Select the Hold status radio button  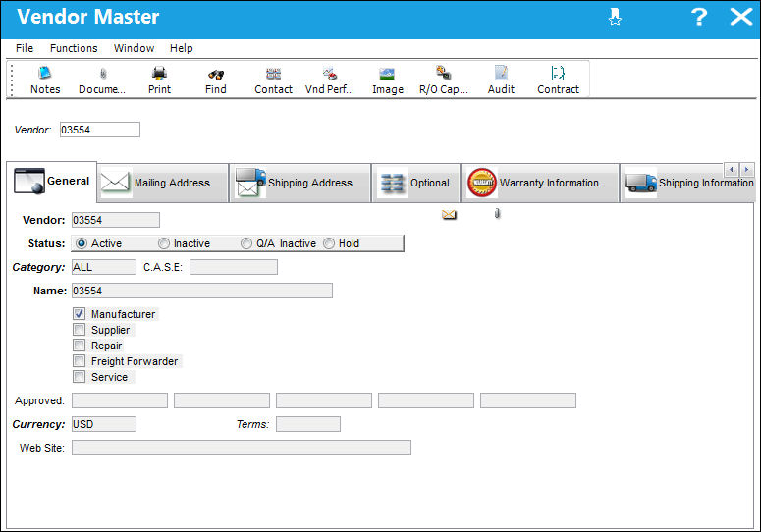point(329,243)
